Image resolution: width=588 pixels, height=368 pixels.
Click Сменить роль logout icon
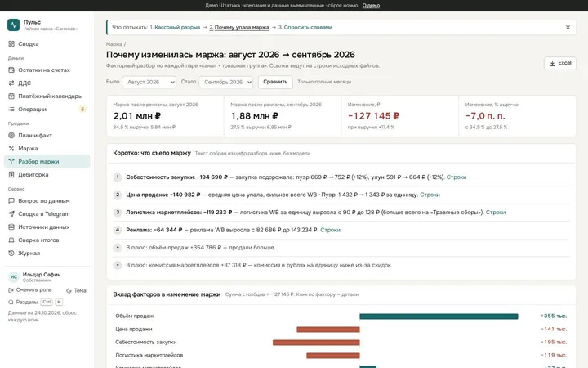tap(11, 289)
